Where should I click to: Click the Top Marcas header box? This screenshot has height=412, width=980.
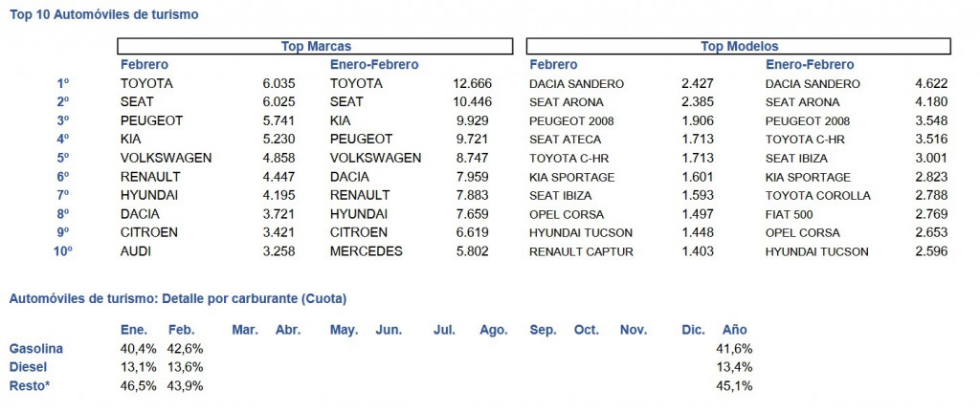[315, 46]
